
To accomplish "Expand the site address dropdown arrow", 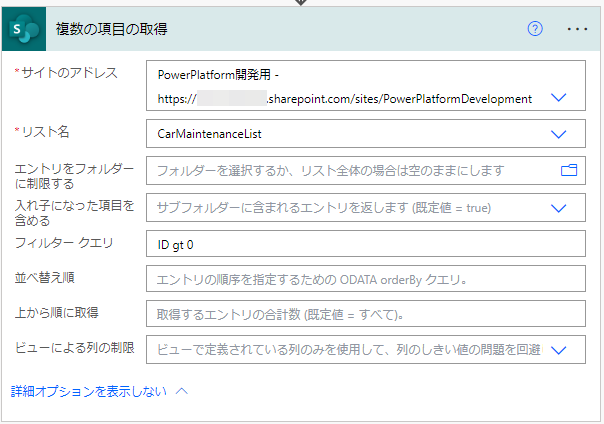I will (x=559, y=97).
